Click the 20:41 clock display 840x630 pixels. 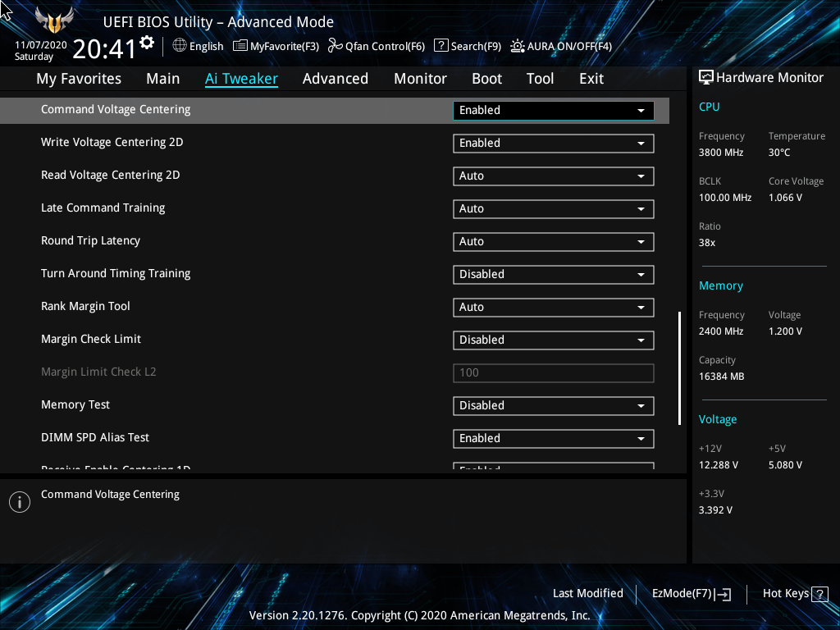[x=104, y=49]
